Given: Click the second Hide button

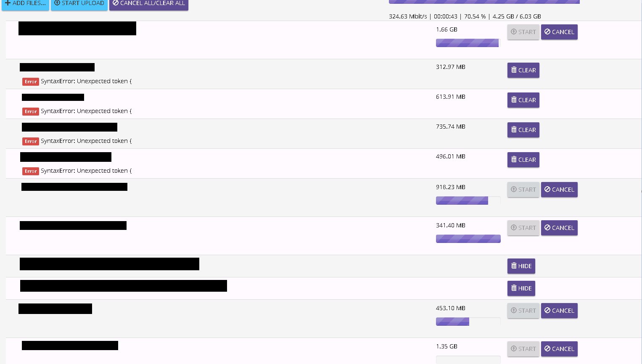Looking at the screenshot, I should coord(521,288).
